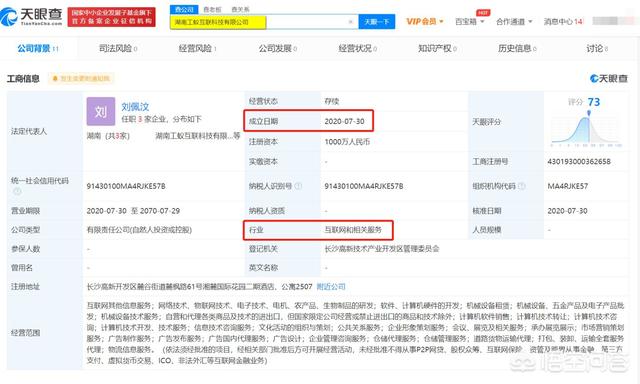Click the 营业期限 value 2020-07-30 至 2070-07-29

[133, 211]
